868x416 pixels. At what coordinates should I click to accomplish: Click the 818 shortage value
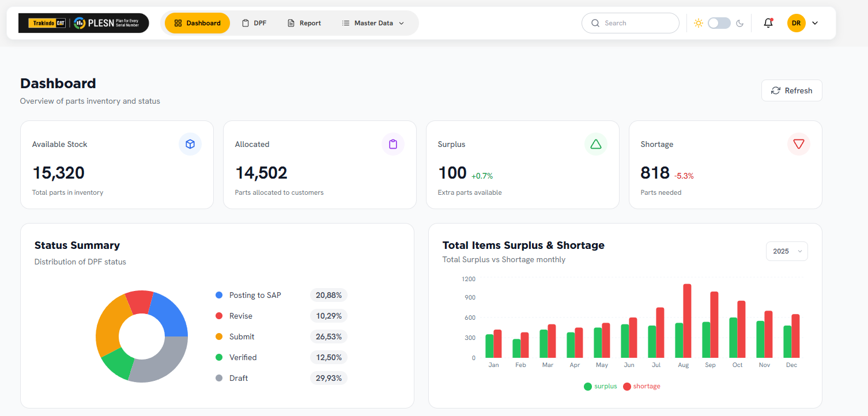point(655,173)
